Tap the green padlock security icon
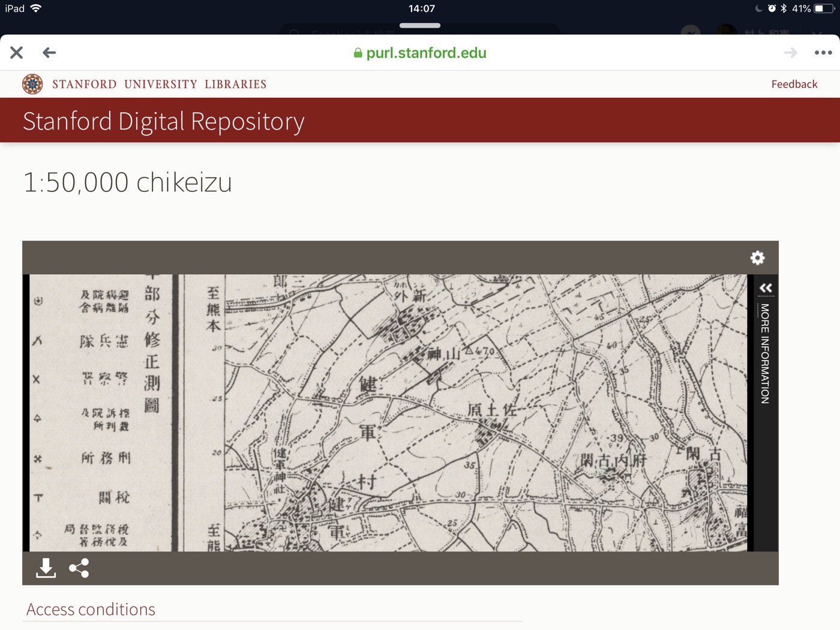The image size is (840, 630). (x=358, y=53)
